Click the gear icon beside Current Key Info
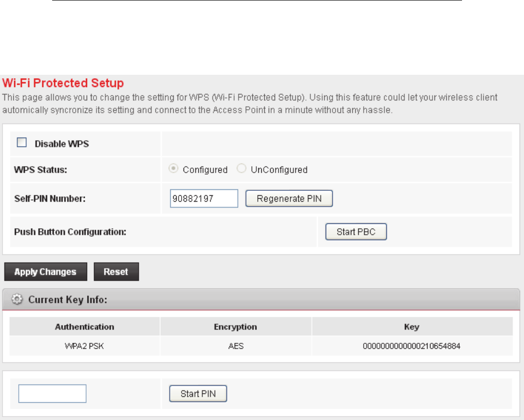The image size is (524, 420). (17, 300)
